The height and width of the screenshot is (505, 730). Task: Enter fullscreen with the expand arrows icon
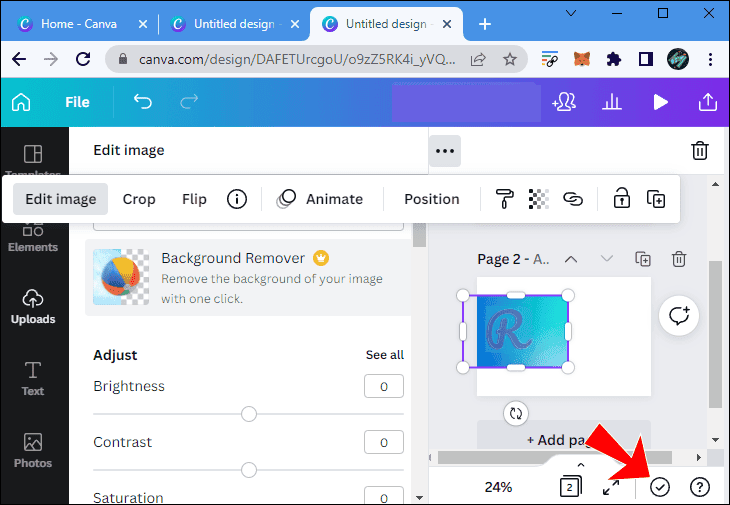(x=611, y=487)
